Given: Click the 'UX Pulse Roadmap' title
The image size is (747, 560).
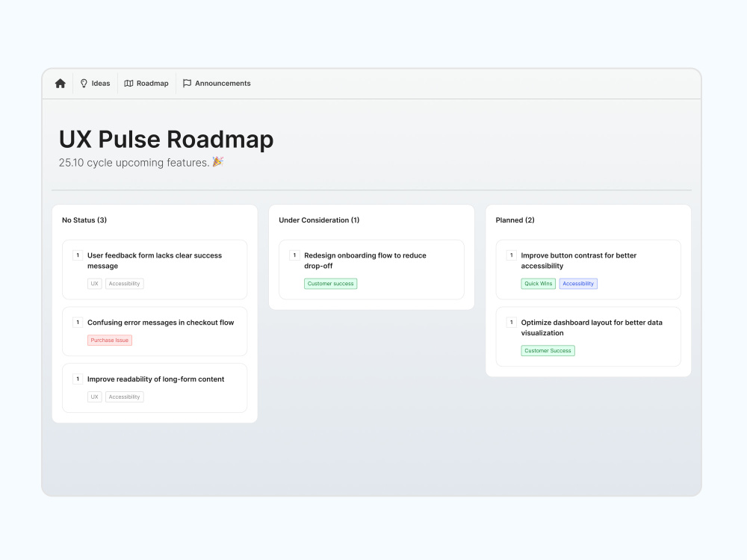Looking at the screenshot, I should [x=167, y=140].
